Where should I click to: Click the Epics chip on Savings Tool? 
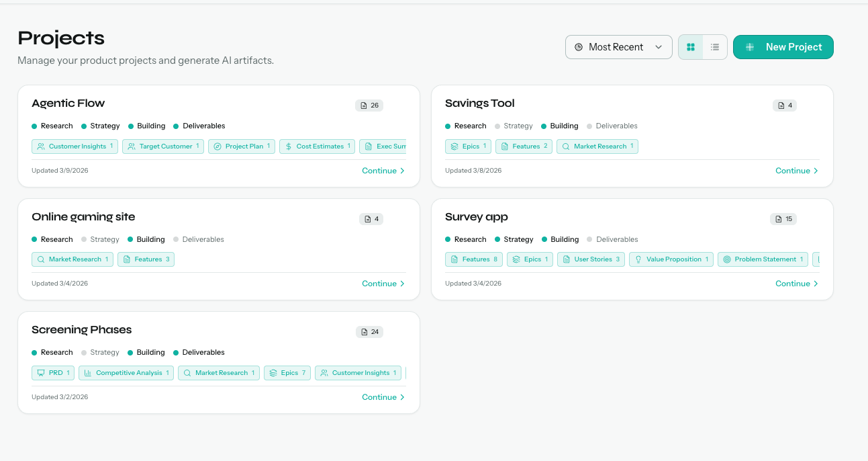pyautogui.click(x=468, y=146)
